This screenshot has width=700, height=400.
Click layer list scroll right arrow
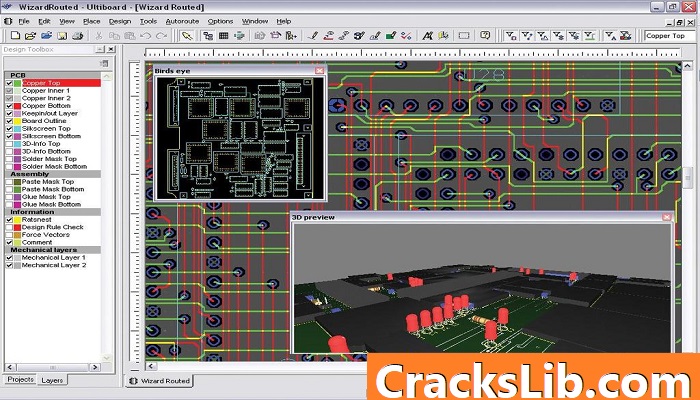(94, 367)
